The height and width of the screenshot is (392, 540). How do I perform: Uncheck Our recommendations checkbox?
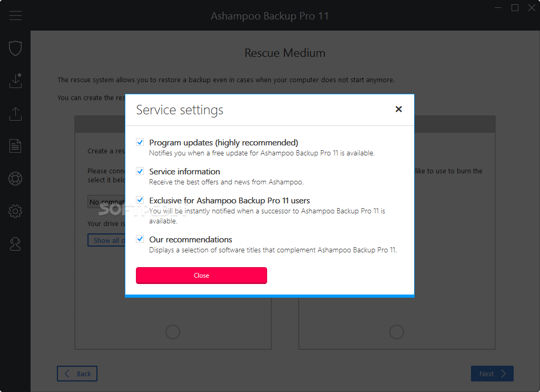(x=140, y=239)
